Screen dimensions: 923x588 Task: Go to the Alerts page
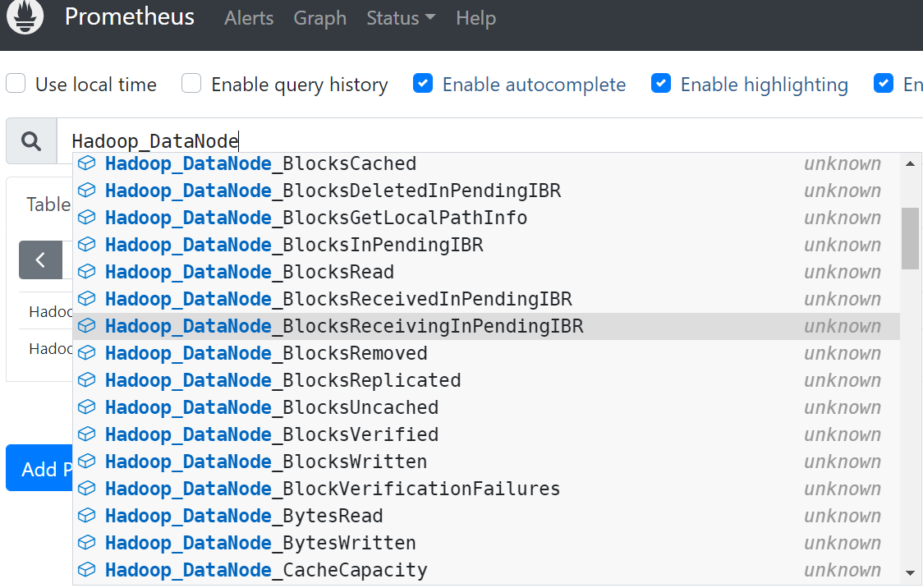[249, 18]
